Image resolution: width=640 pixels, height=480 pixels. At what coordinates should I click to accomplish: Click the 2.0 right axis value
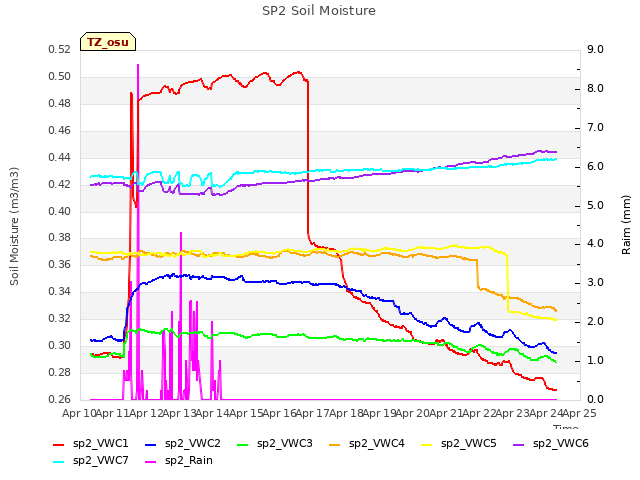point(595,322)
